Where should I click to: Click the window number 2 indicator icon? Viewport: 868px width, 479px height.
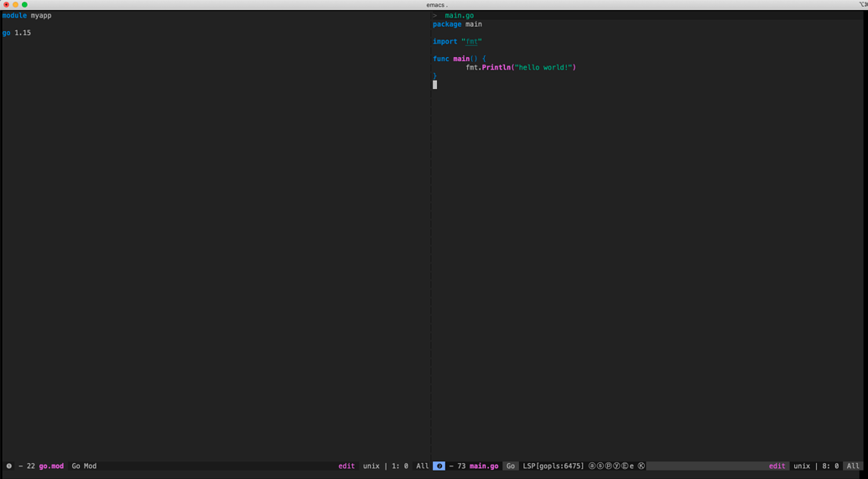tap(439, 466)
